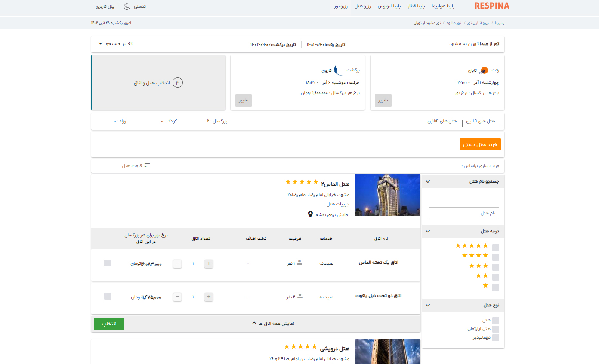Select the checkbox for اتاق یک تخته الماس

click(107, 263)
